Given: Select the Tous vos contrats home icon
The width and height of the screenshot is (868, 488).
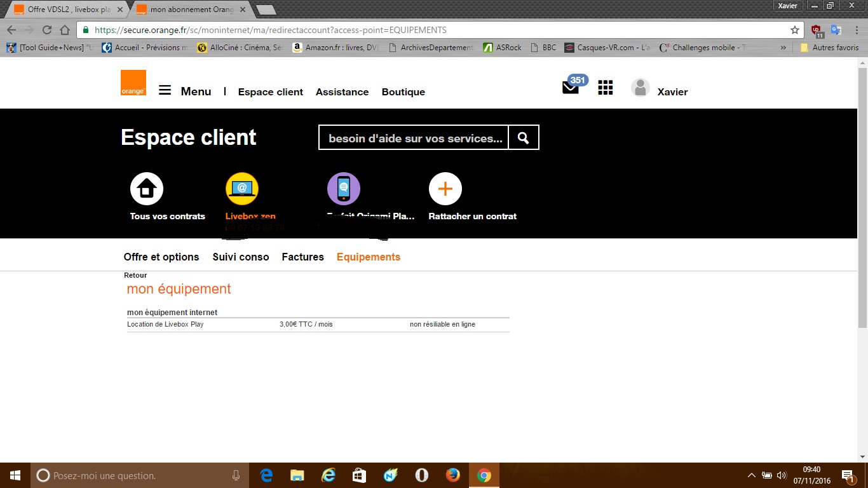Looking at the screenshot, I should (x=146, y=187).
